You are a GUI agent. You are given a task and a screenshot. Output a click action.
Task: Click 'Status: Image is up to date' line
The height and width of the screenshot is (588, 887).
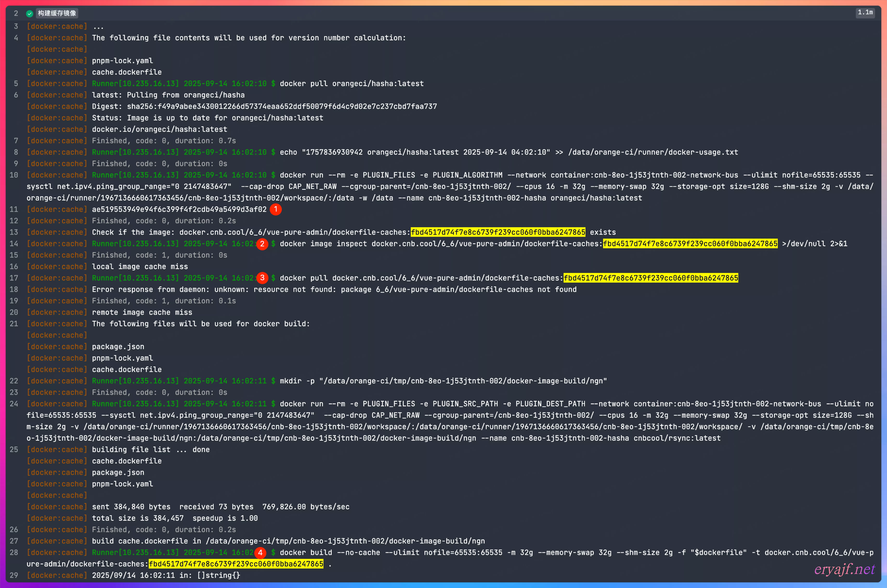pos(207,118)
